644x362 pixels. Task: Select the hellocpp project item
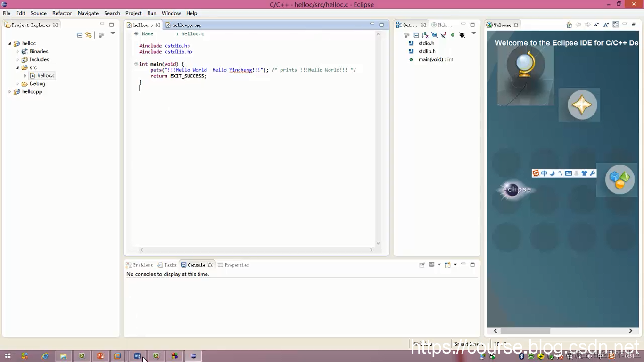coord(32,91)
